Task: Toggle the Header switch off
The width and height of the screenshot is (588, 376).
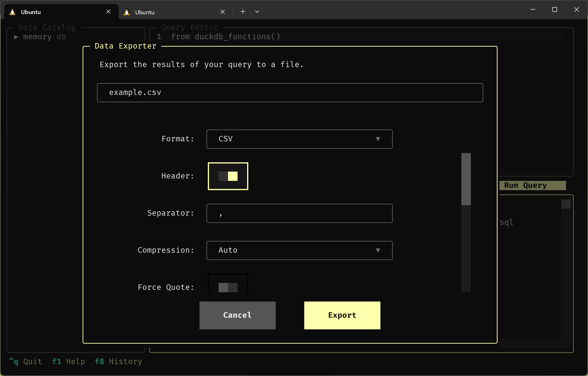Action: click(x=228, y=176)
